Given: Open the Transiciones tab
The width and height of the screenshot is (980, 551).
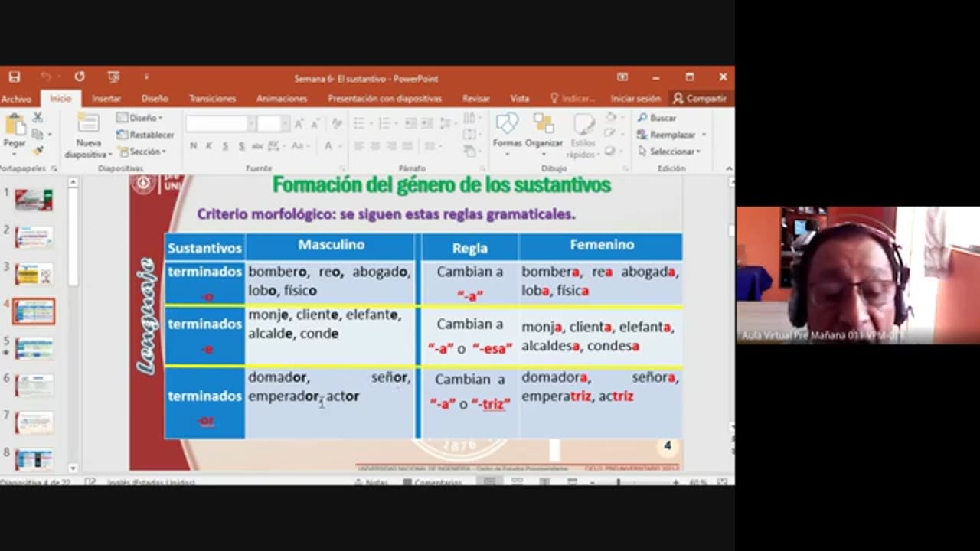Looking at the screenshot, I should click(212, 99).
